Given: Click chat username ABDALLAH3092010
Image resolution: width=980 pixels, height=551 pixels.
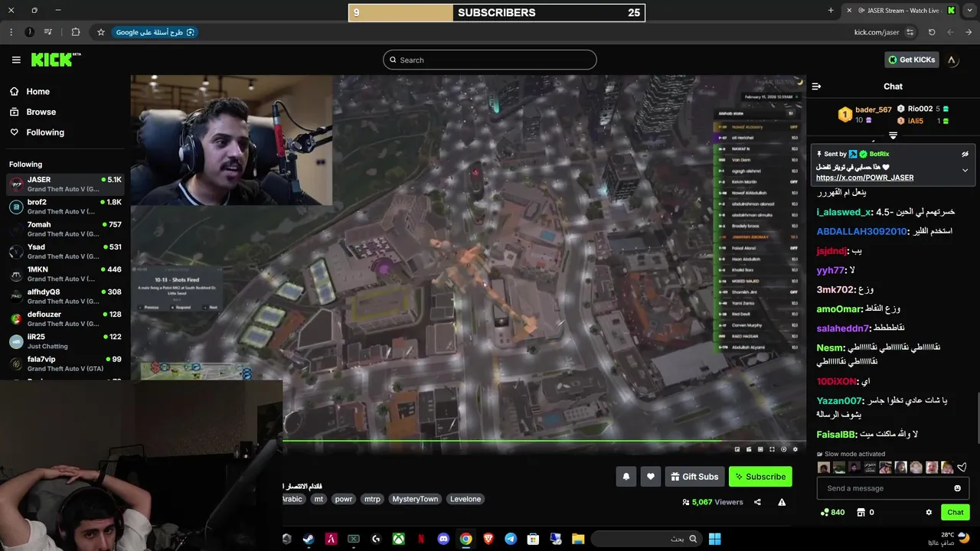Looking at the screenshot, I should pos(861,231).
